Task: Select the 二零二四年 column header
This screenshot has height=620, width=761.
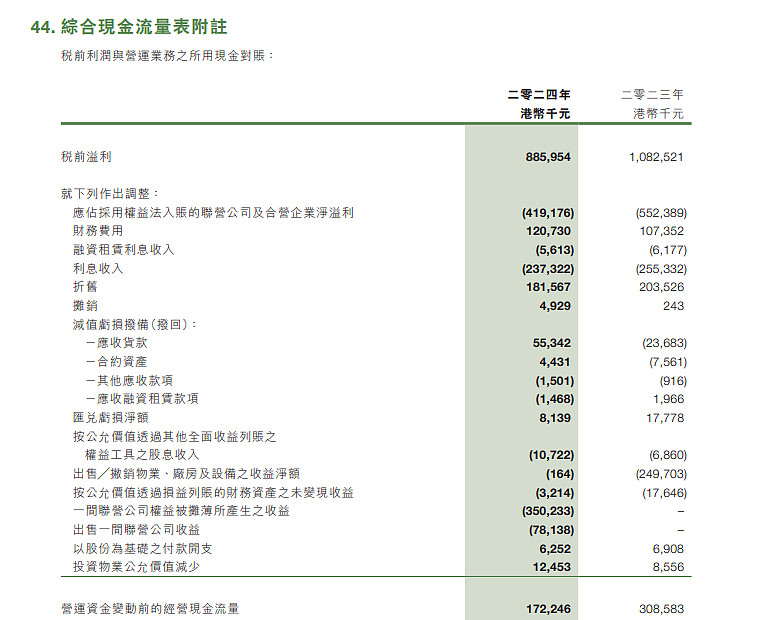Action: tap(539, 95)
